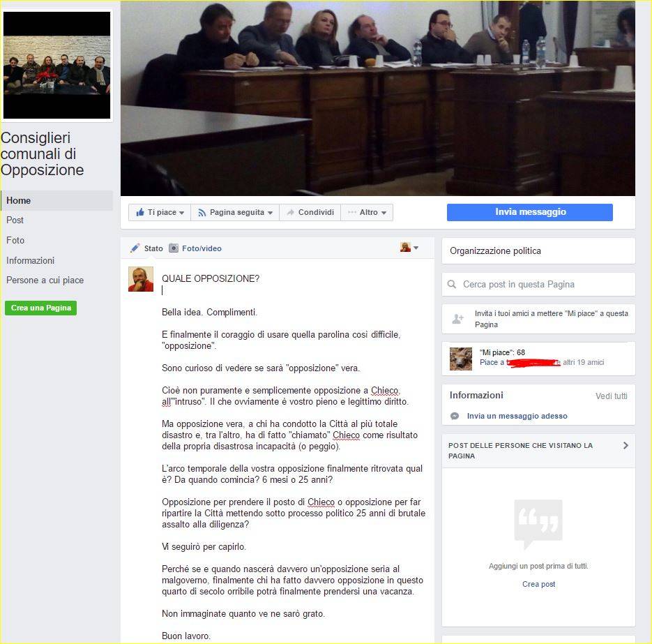Image resolution: width=652 pixels, height=644 pixels.
Task: Click the Cerca post in questa Pagina field
Action: tap(538, 284)
